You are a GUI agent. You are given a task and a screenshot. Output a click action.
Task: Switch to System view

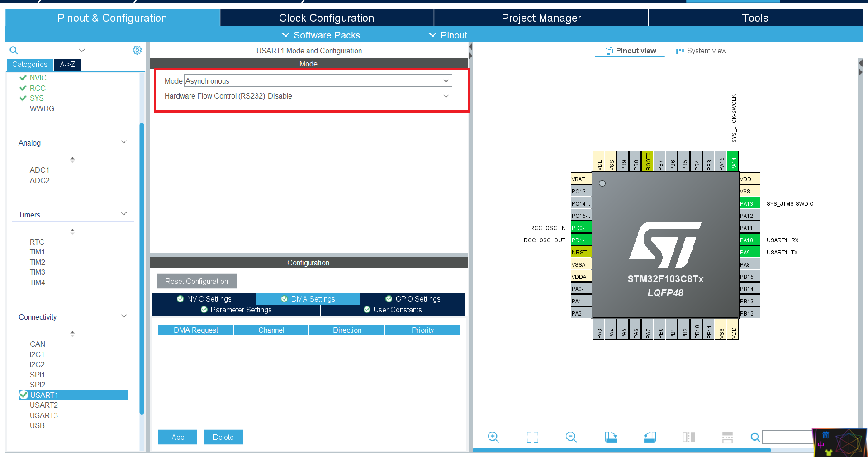pyautogui.click(x=701, y=51)
